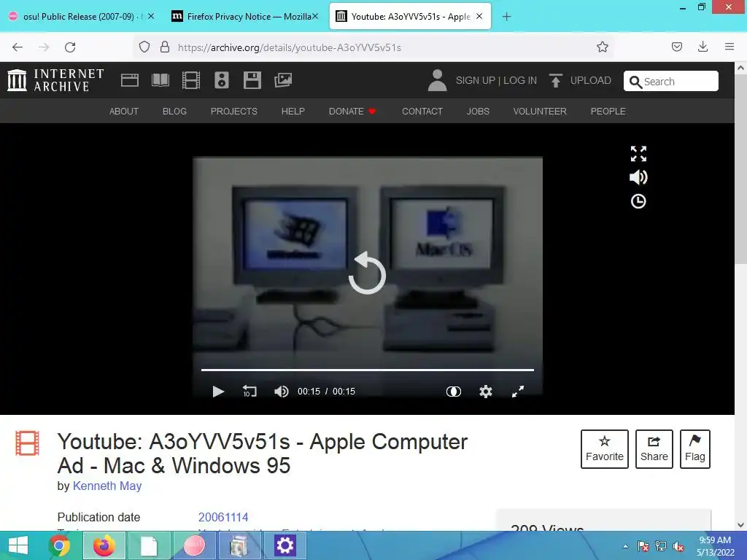Open the JOBS menu item
Viewport: 747px width, 560px height.
[478, 111]
